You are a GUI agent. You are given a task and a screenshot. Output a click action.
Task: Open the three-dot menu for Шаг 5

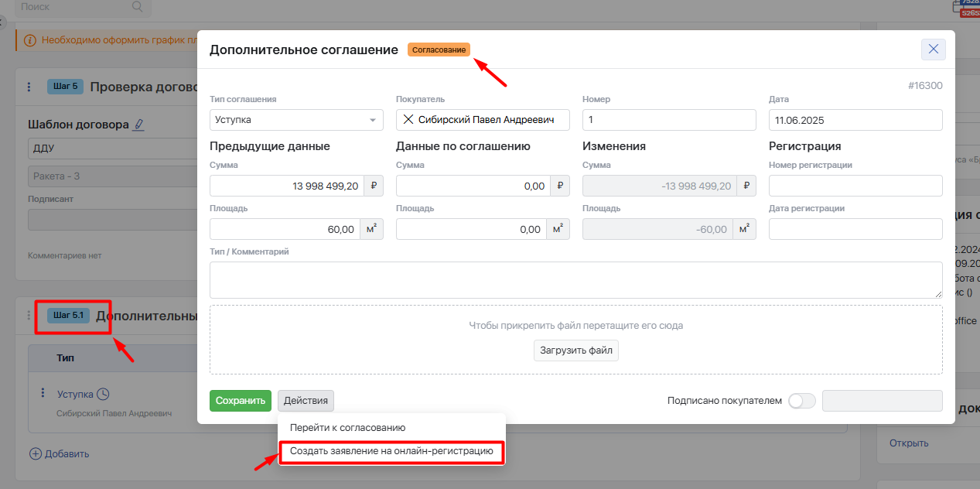pos(29,87)
